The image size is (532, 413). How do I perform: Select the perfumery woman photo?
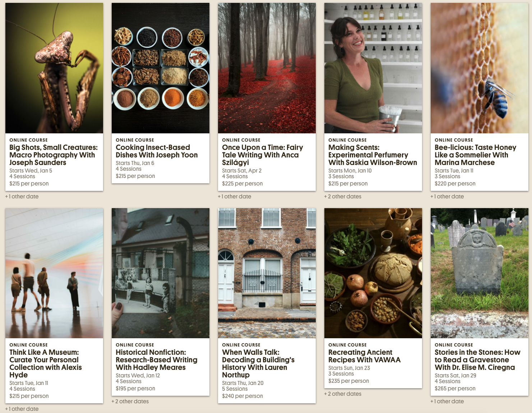pos(373,68)
